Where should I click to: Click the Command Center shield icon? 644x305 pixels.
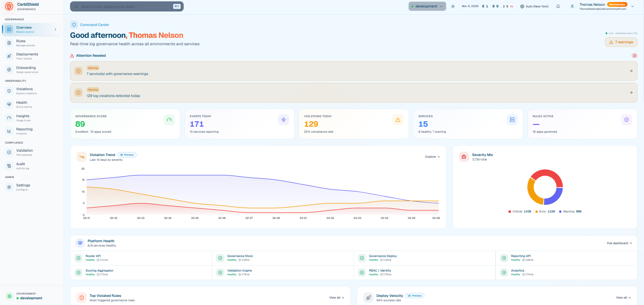[x=74, y=25]
